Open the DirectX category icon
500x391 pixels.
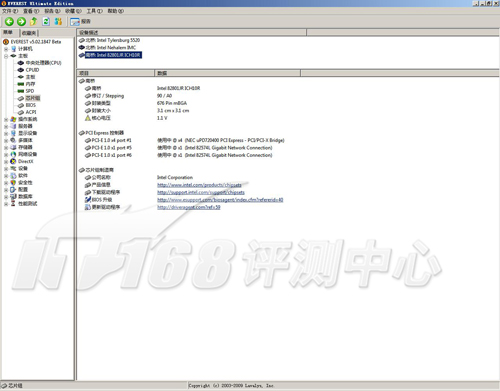click(13, 161)
